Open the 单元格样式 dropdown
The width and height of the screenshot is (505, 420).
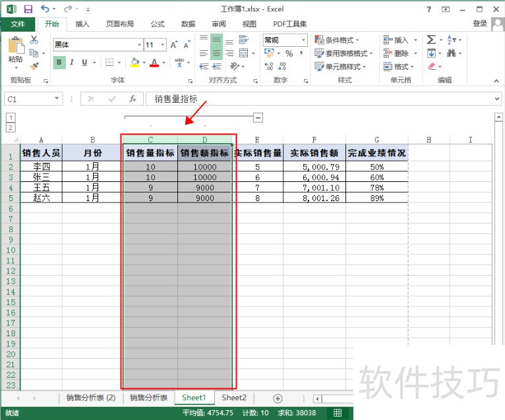tap(340, 67)
